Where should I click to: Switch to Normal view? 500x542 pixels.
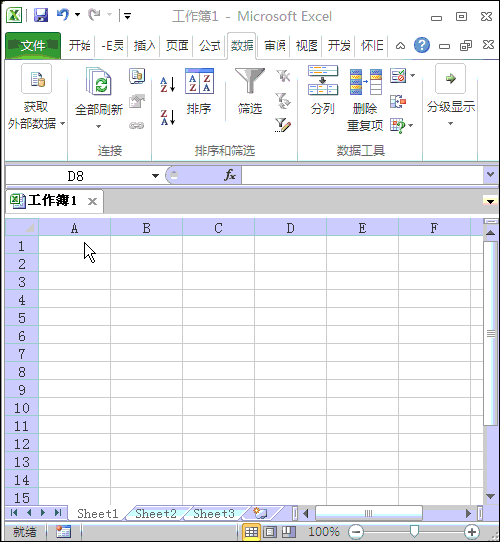251,532
